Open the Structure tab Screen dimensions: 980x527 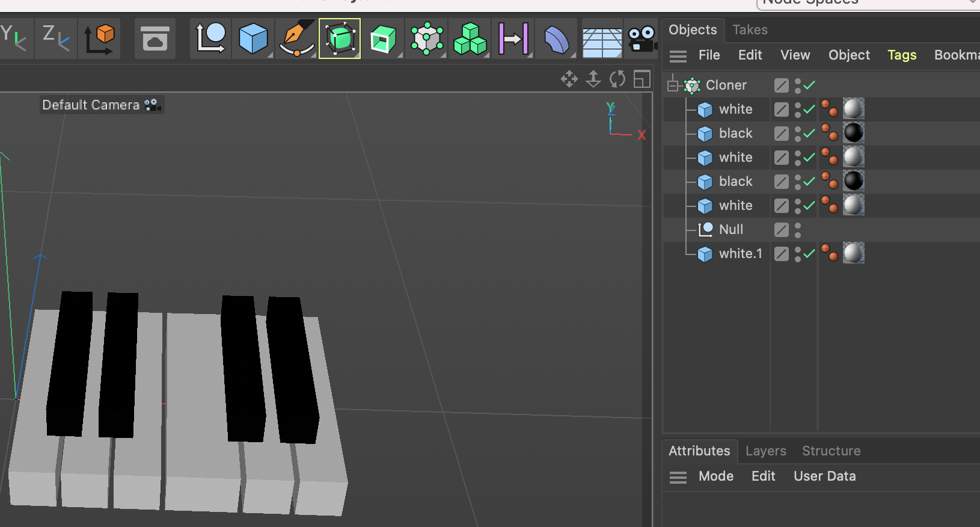click(831, 451)
